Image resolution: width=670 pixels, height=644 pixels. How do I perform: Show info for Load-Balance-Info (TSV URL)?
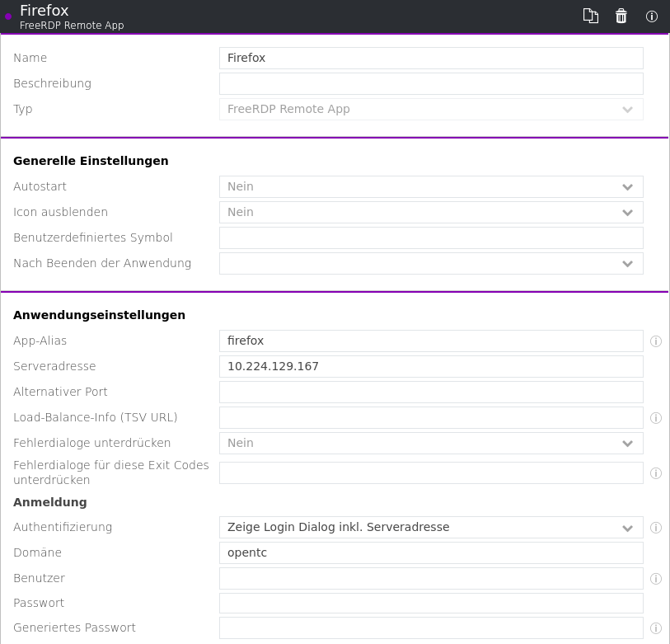[x=656, y=418]
